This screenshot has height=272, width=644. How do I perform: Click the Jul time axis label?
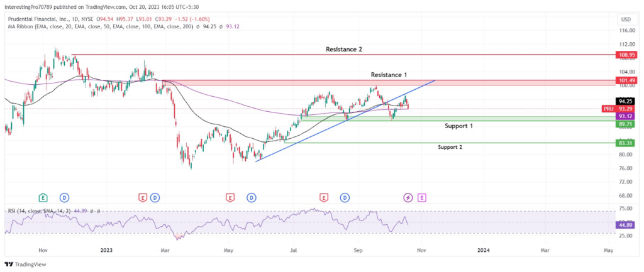click(x=293, y=250)
